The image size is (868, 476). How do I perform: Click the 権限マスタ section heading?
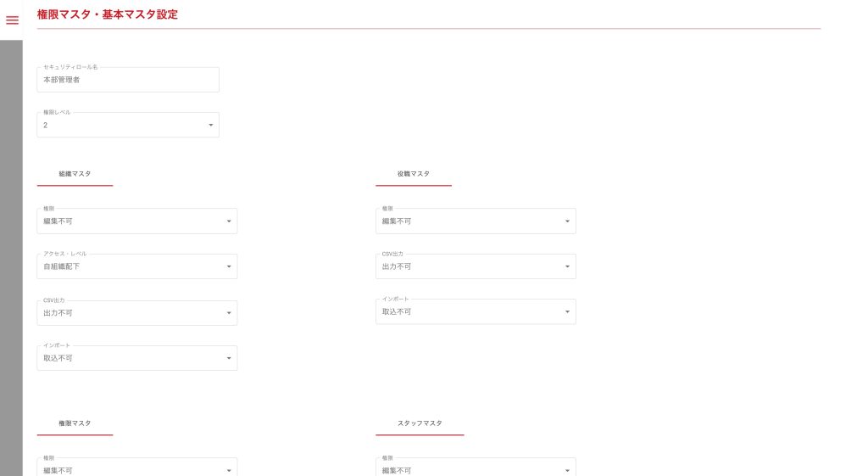point(75,423)
